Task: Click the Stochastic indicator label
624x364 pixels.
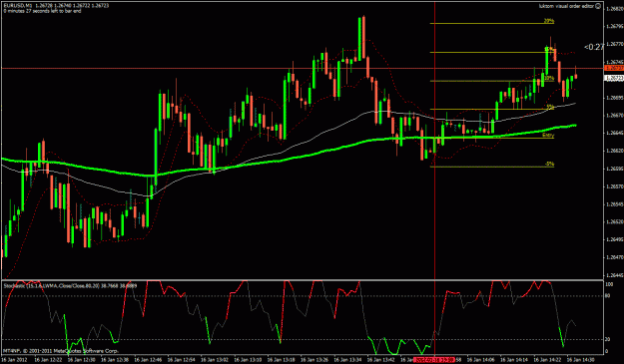Action: 70,285
